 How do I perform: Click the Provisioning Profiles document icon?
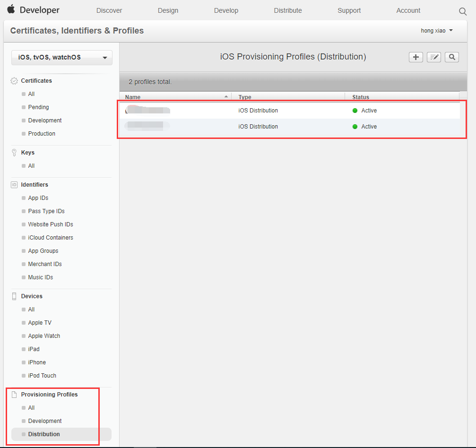click(14, 395)
